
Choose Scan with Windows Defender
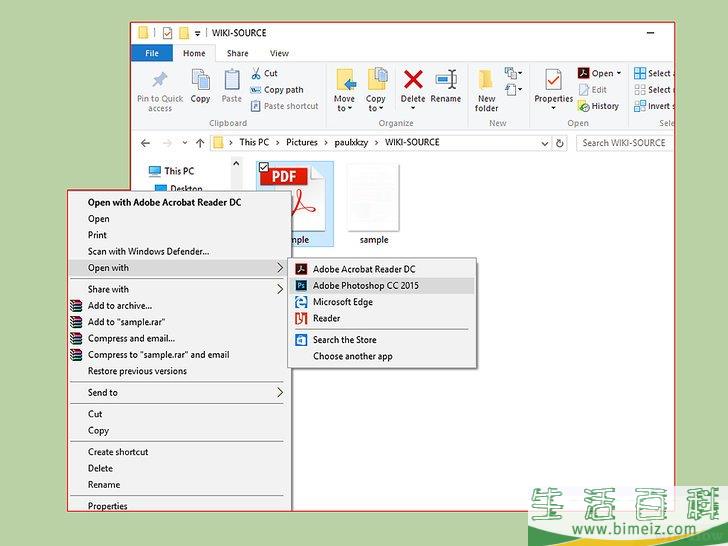(x=180, y=251)
